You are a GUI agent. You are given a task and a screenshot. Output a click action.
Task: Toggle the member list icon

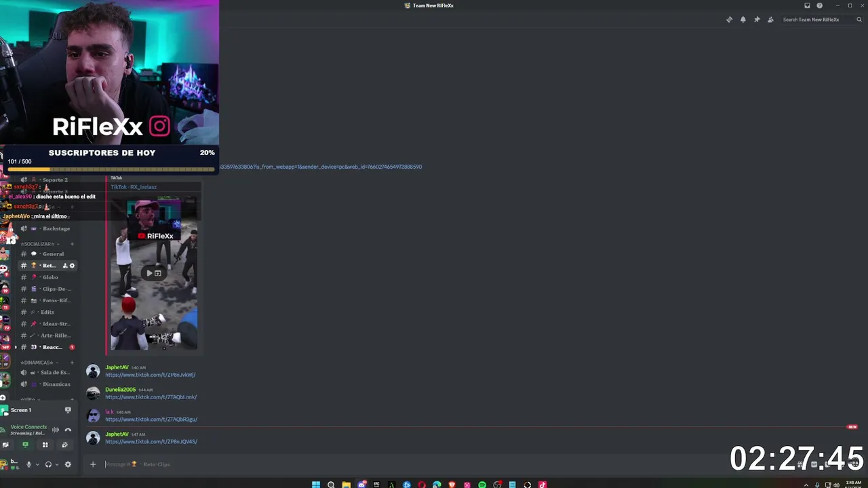770,20
